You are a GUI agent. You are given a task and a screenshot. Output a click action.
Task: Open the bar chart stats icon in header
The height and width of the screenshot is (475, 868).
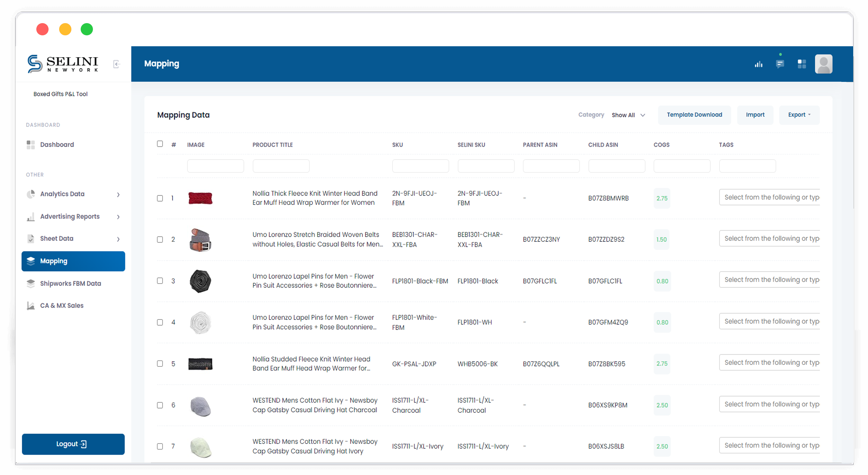click(x=758, y=64)
